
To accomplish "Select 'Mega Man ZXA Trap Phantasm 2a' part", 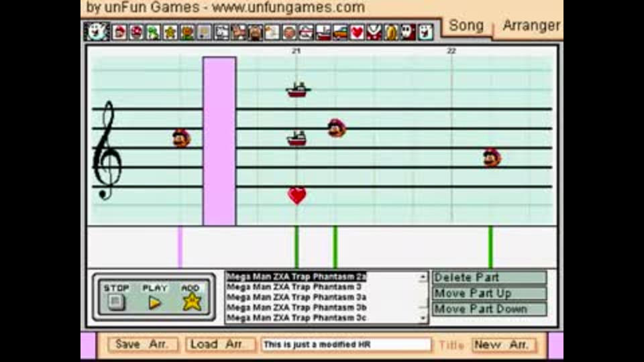I will tap(296, 277).
